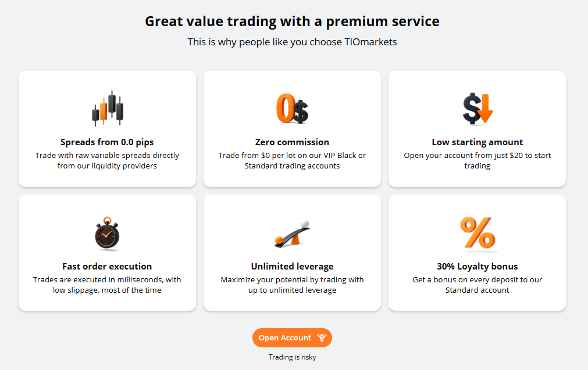The image size is (588, 370).
Task: Click the Unlimited leverage card
Action: pos(292,253)
